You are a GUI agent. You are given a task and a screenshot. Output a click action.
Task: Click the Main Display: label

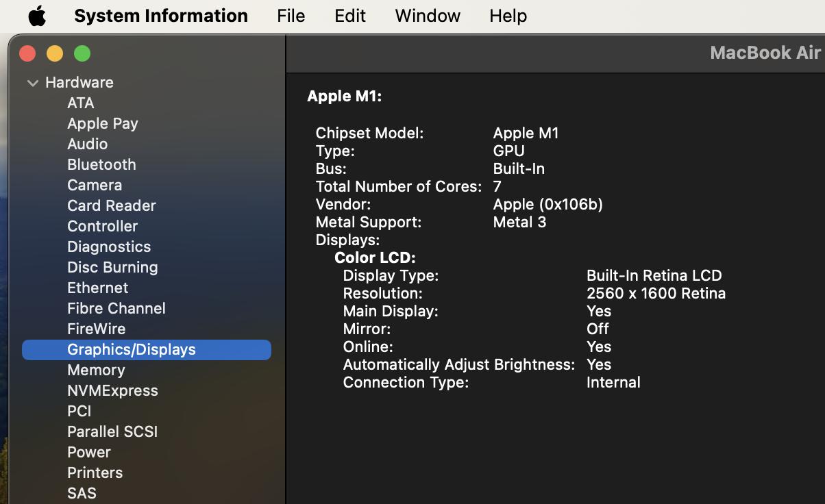[391, 311]
